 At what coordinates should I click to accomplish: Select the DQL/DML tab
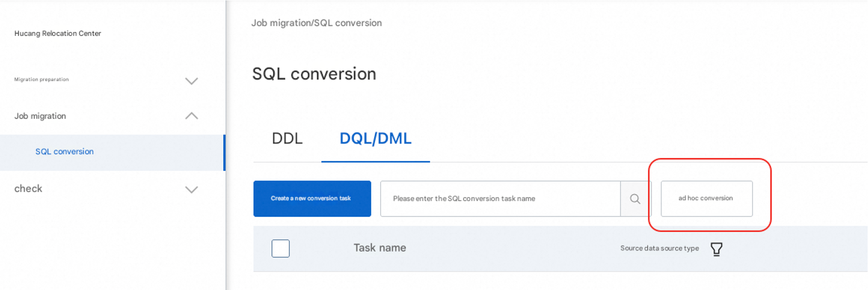coord(375,138)
